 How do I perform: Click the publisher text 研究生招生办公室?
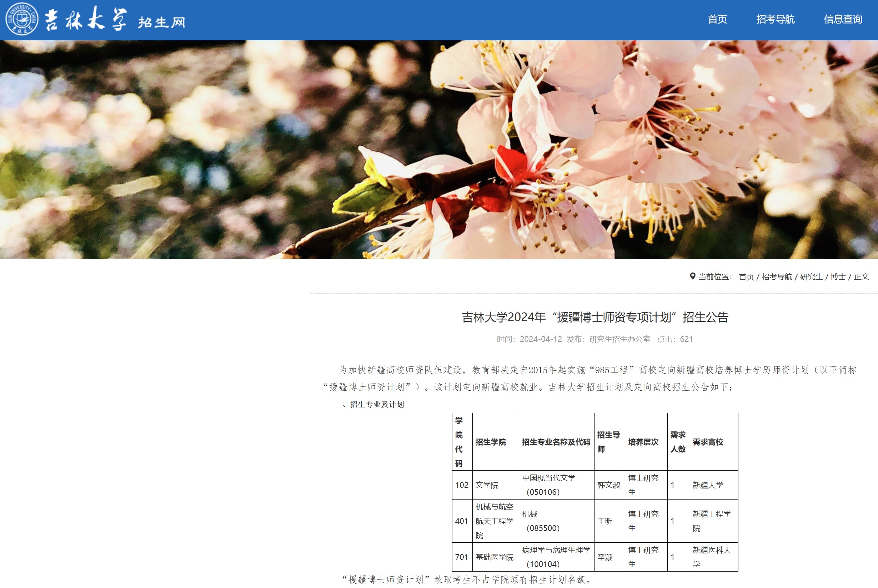coord(619,339)
